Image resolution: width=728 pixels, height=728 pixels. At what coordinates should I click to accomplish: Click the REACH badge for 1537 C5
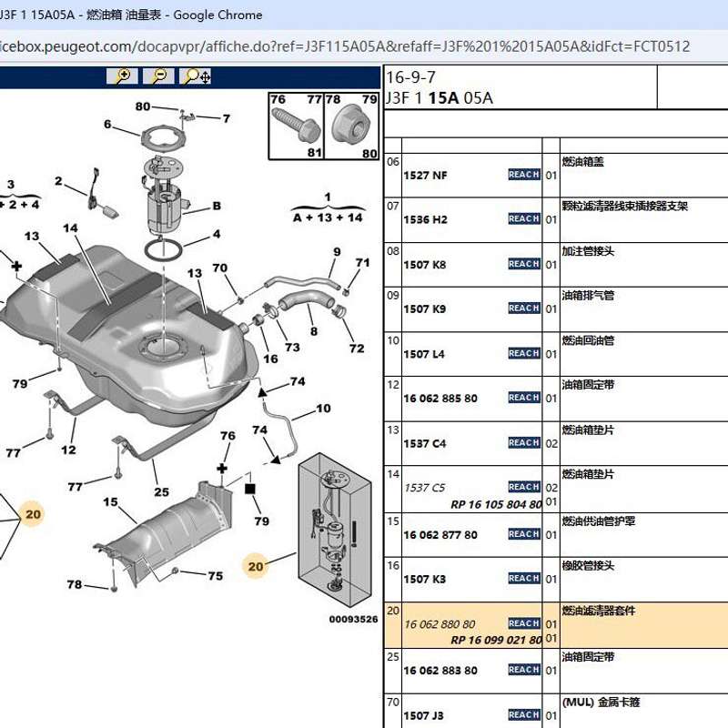click(524, 487)
